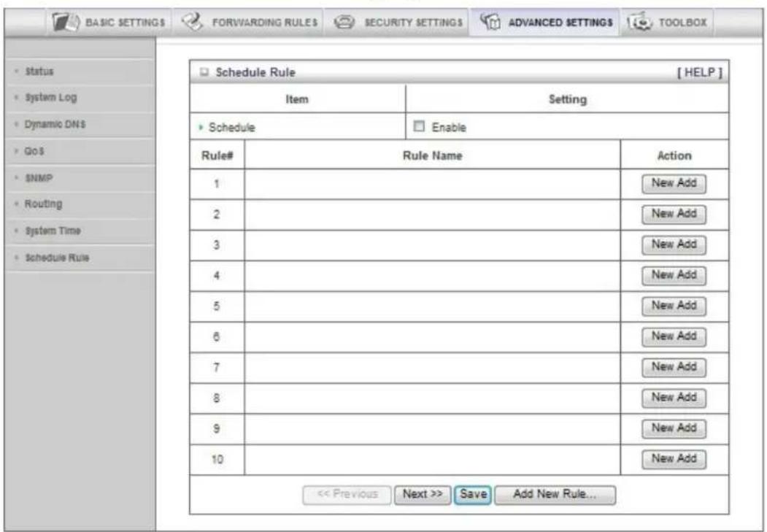
Task: Click the Next >> button
Action: [x=423, y=494]
